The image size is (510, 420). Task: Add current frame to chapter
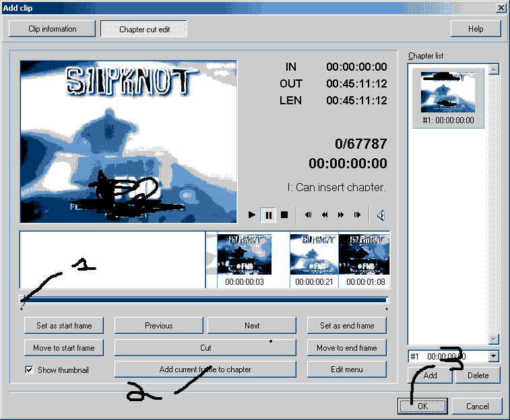[x=205, y=370]
